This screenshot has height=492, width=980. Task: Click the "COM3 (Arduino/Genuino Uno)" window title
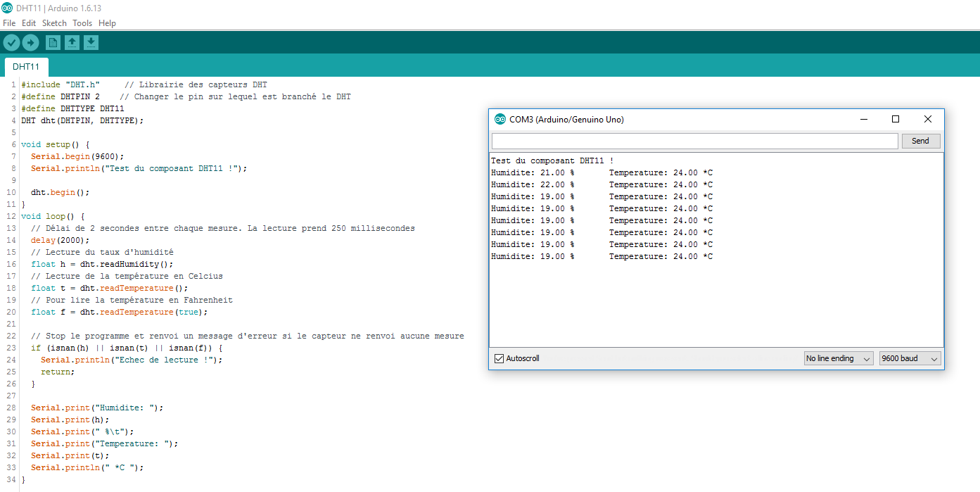566,119
